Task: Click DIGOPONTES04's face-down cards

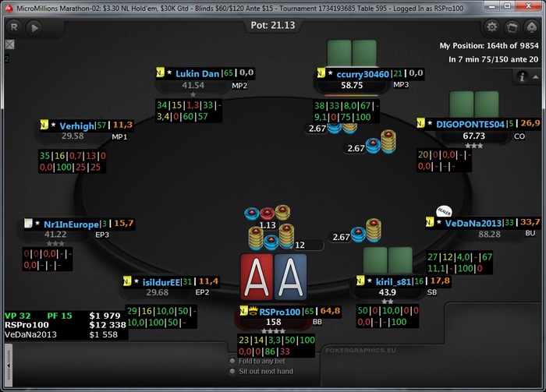Action: coord(474,104)
